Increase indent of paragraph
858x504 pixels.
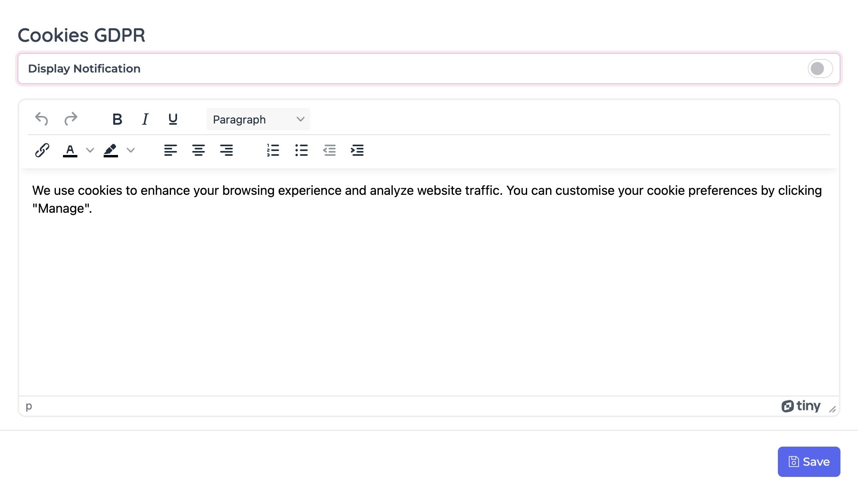[357, 150]
